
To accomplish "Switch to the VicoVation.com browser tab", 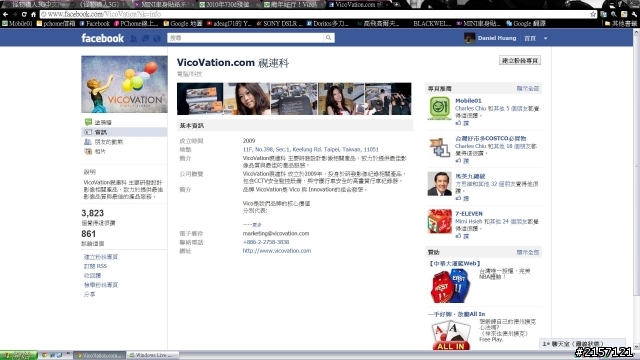I will click(356, 4).
